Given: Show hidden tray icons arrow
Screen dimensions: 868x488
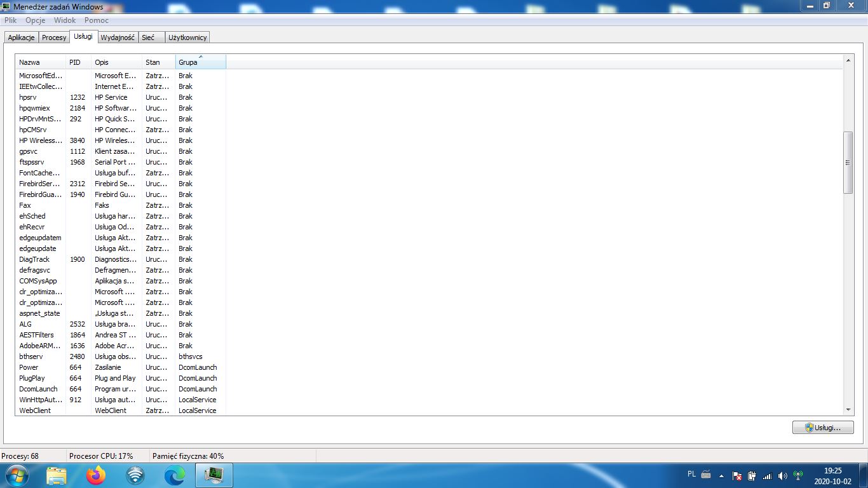Looking at the screenshot, I should [x=721, y=475].
